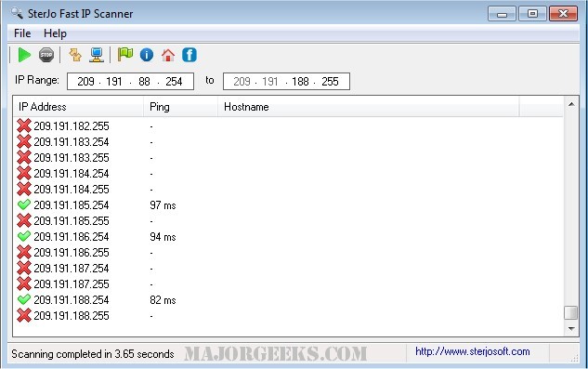Click the Stop scan sign icon
This screenshot has width=588, height=369.
click(x=46, y=55)
